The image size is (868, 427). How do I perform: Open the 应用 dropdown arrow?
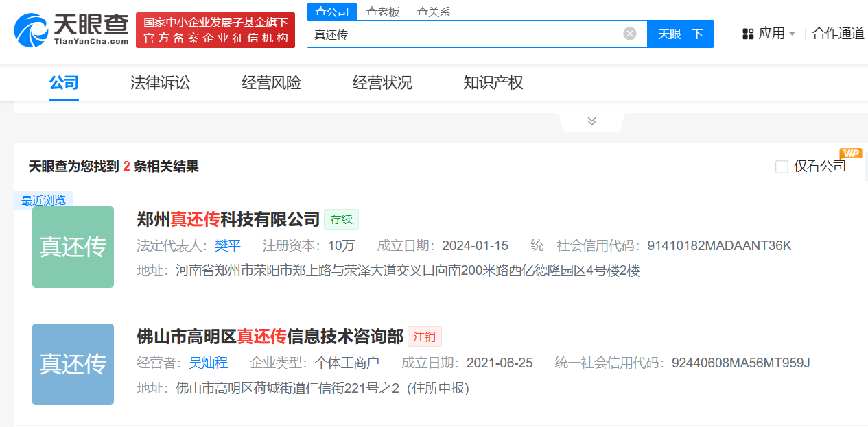pos(793,33)
